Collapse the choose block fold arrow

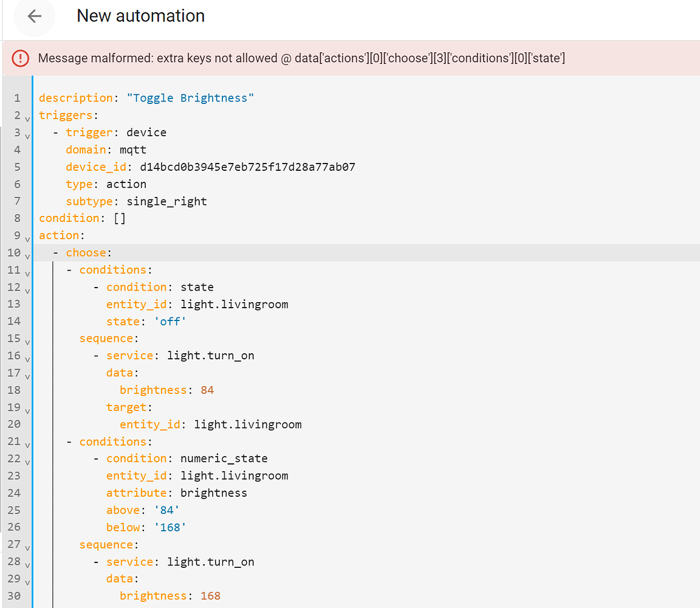point(27,255)
